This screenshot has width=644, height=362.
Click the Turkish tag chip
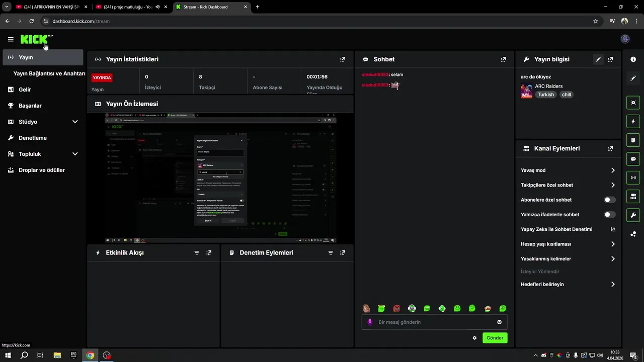pos(545,95)
